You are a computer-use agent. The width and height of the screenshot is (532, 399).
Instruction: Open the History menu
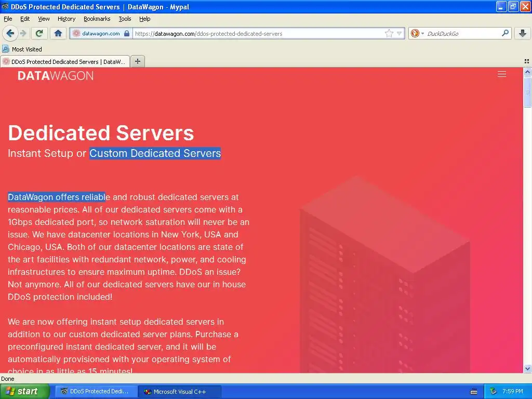(66, 19)
